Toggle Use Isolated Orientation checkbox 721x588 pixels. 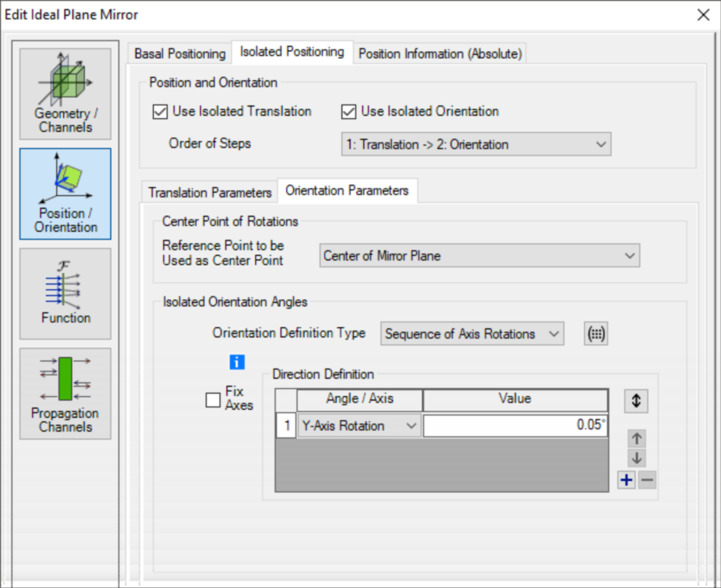[x=348, y=112]
